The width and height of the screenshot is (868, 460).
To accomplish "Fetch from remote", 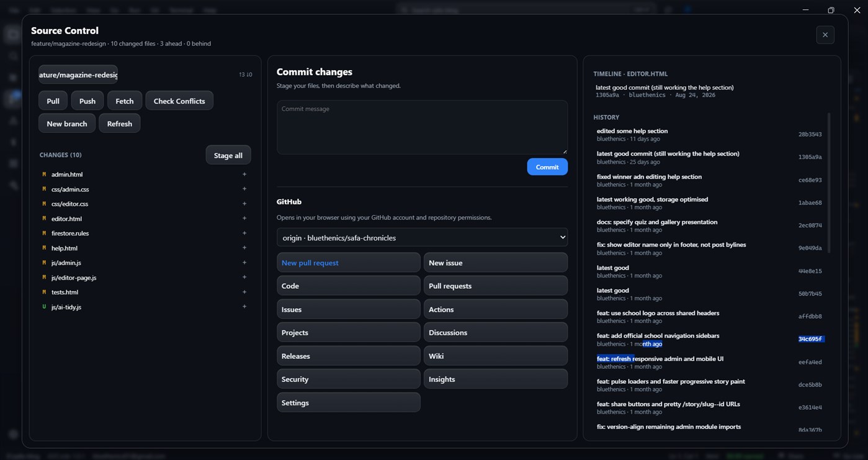I will [125, 101].
